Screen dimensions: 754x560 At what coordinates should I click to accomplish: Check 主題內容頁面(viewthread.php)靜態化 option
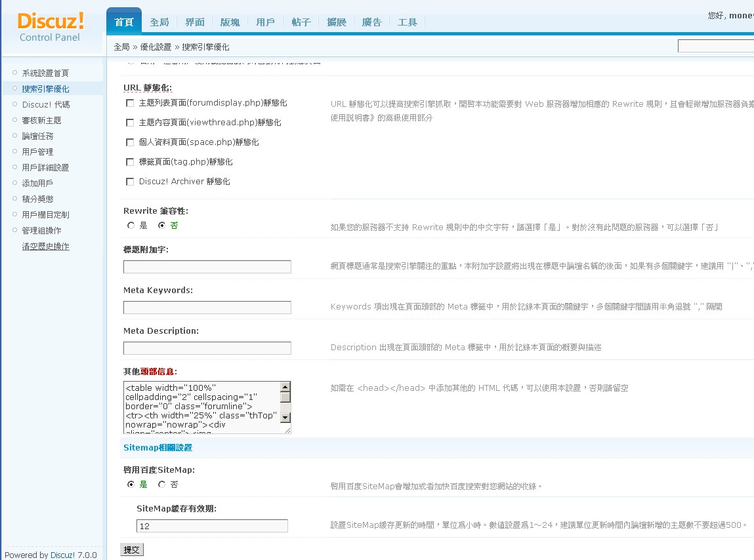[x=130, y=123]
